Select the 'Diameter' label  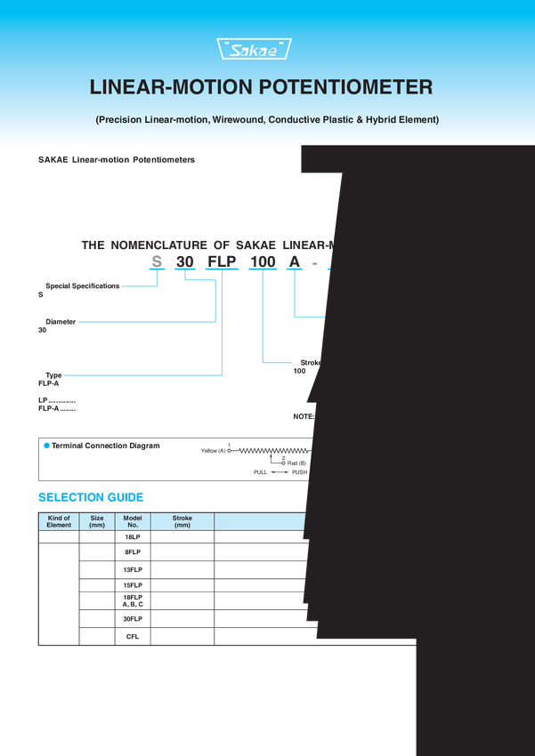(x=61, y=322)
